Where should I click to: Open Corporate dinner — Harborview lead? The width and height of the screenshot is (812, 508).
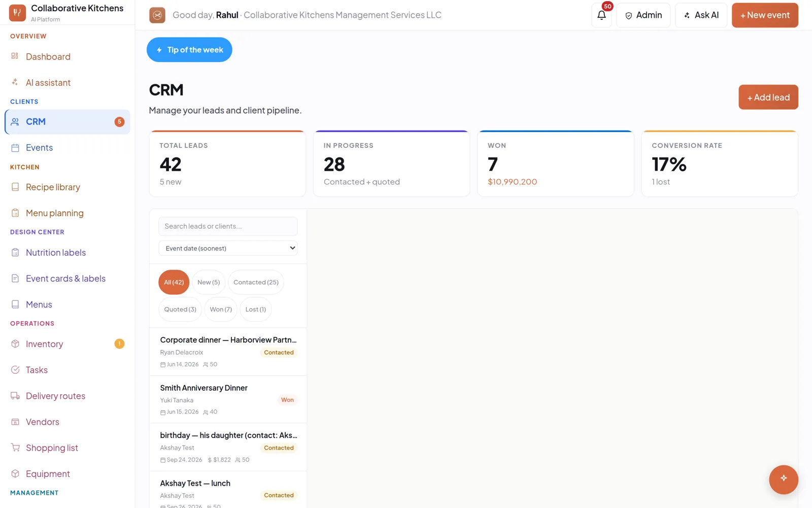(228, 352)
